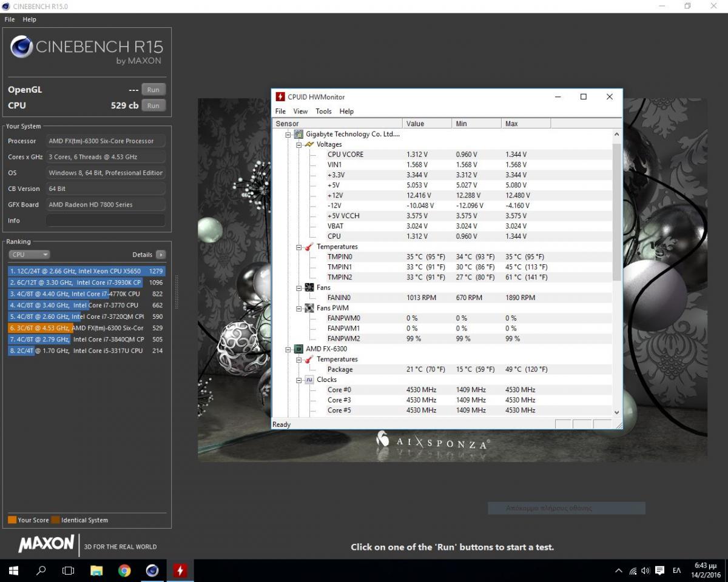Collapse the Gigabyte Technology node
This screenshot has height=582, width=728.
pyautogui.click(x=288, y=134)
